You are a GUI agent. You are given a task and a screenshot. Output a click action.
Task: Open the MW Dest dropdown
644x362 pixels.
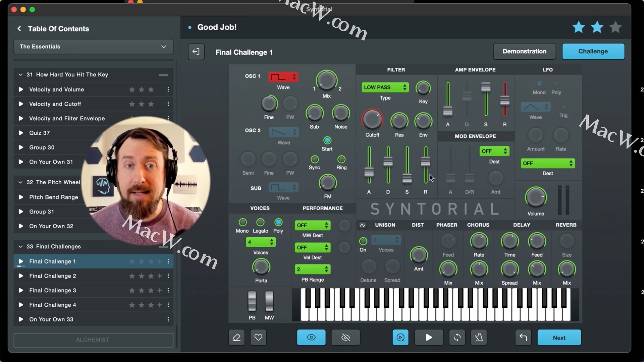tap(313, 225)
